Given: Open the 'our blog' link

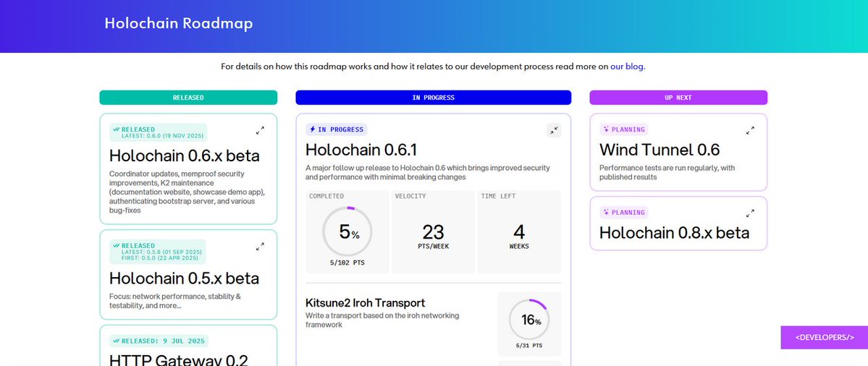Looking at the screenshot, I should 627,67.
